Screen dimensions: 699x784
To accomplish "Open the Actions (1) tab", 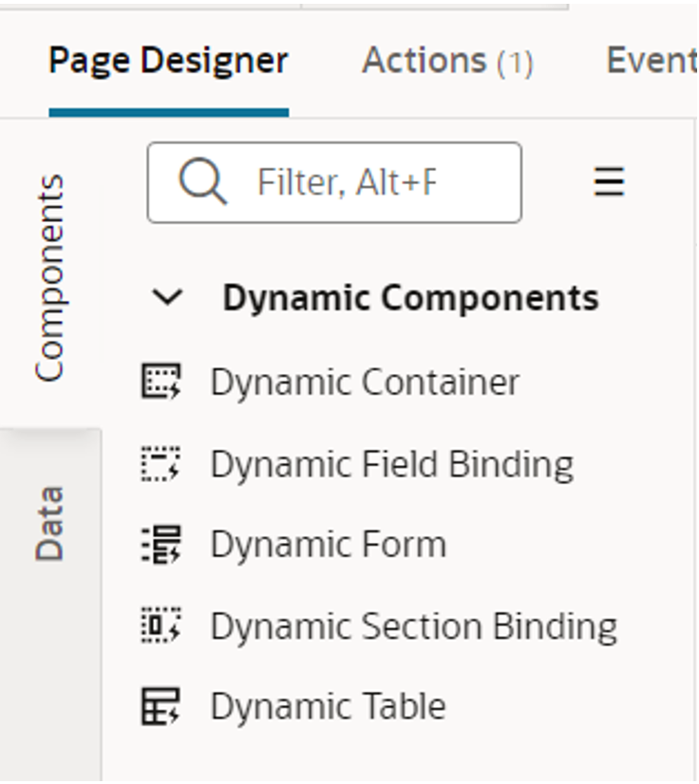I will [446, 61].
